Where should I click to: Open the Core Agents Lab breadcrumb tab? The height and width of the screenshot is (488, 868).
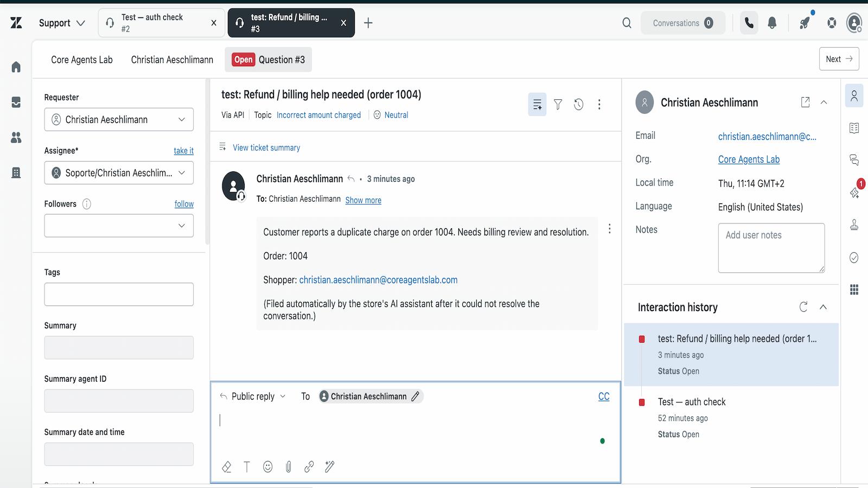(82, 60)
